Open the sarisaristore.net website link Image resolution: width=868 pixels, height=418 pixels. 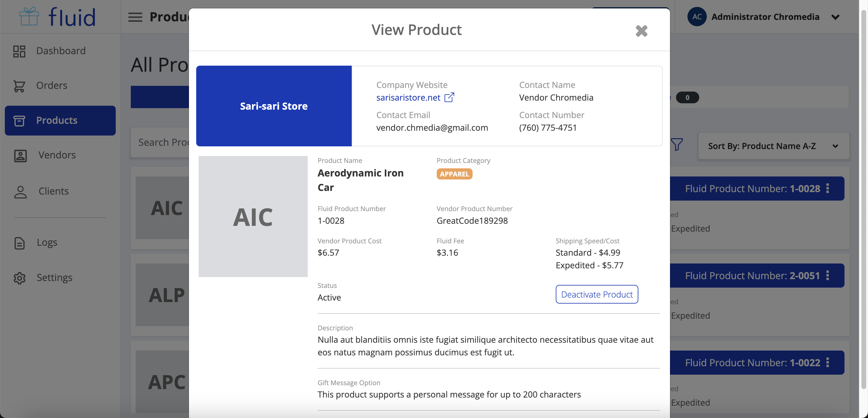pos(408,98)
